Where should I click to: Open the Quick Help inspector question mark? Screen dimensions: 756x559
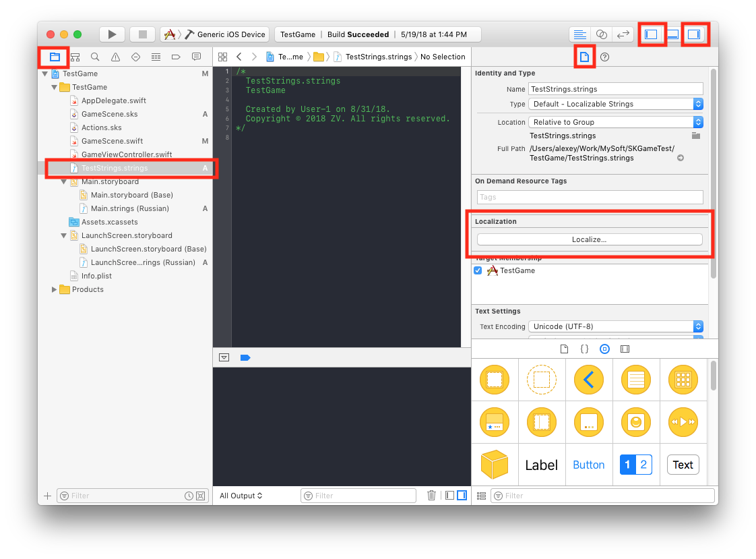604,58
